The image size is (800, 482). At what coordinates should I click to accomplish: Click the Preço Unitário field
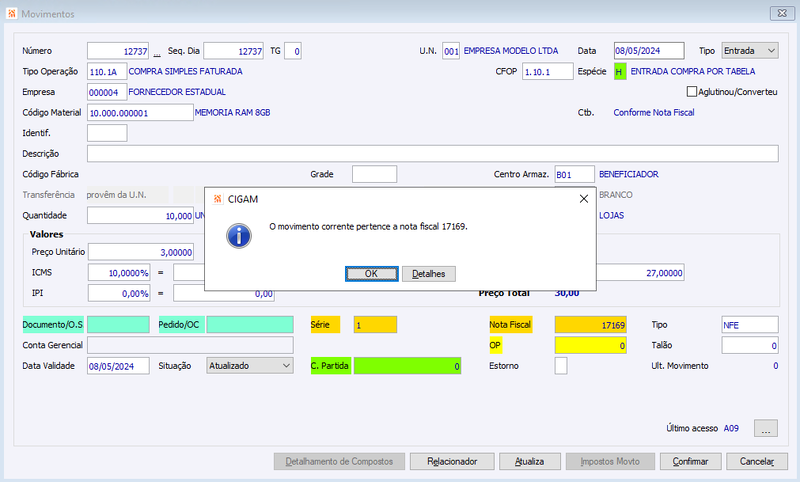141,252
